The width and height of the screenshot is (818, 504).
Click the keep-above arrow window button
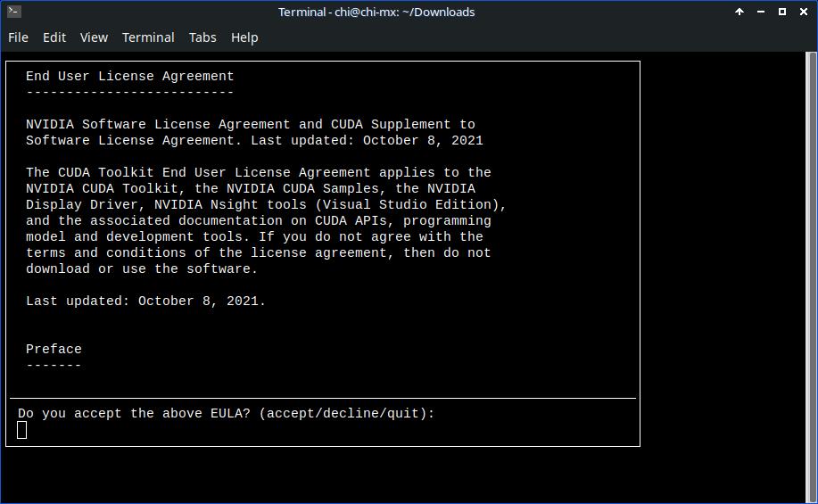[x=740, y=12]
